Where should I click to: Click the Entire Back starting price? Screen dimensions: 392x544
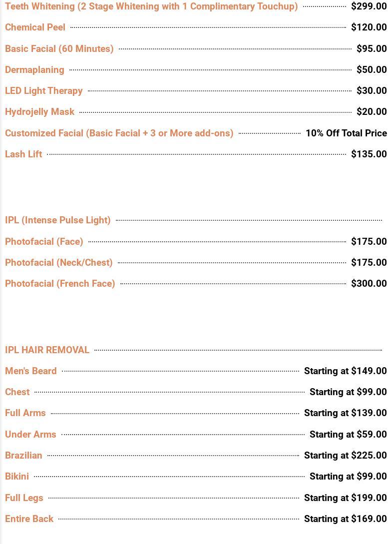tap(345, 519)
